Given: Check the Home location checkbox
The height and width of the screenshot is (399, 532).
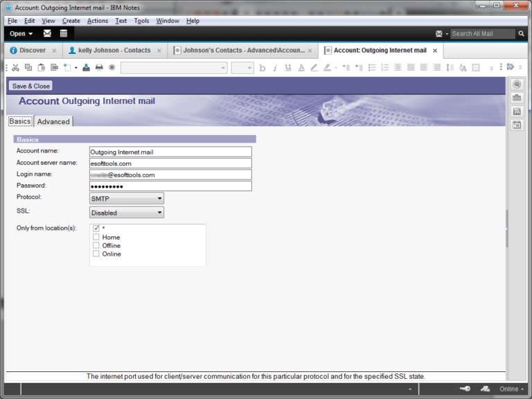Looking at the screenshot, I should pyautogui.click(x=96, y=237).
